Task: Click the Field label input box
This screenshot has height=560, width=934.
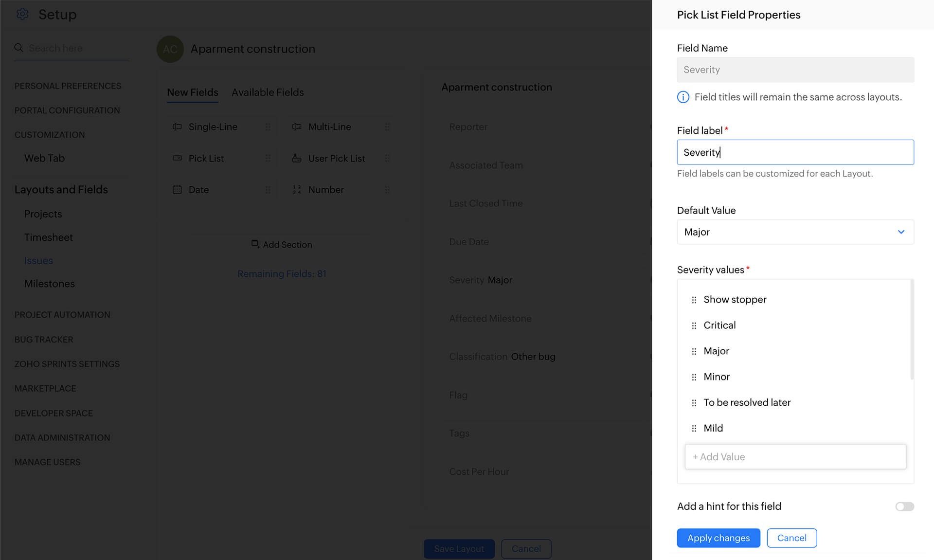Action: click(x=795, y=152)
